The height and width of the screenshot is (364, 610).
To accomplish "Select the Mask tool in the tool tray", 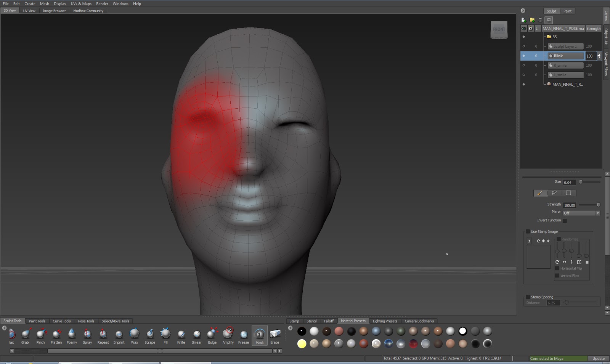I will tap(259, 335).
